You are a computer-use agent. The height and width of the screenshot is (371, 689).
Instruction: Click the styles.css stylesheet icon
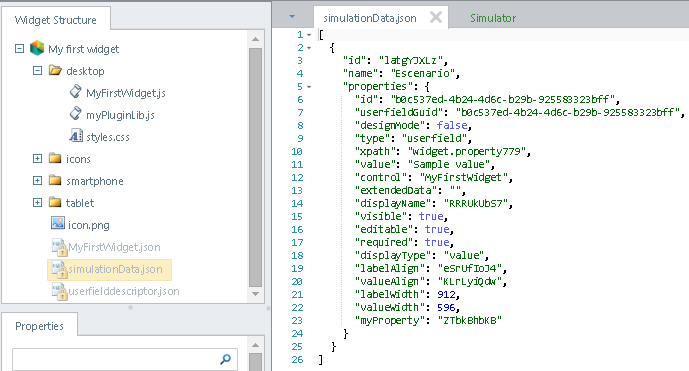[x=75, y=136]
